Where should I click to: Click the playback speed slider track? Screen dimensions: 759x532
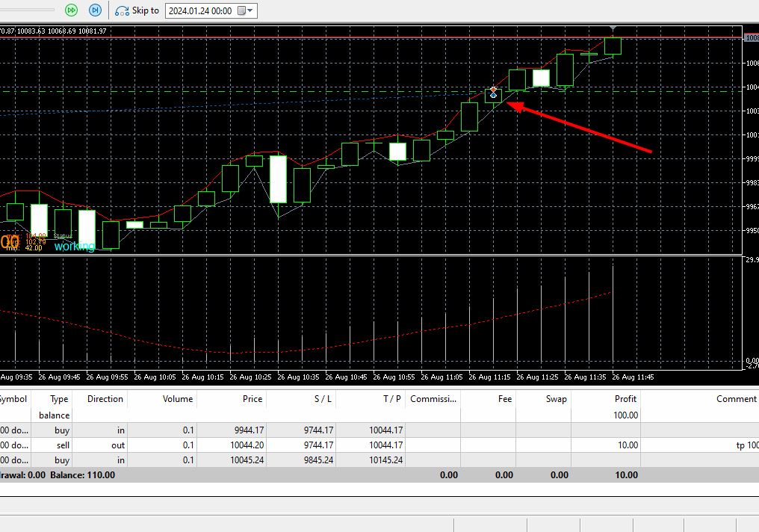(27, 10)
